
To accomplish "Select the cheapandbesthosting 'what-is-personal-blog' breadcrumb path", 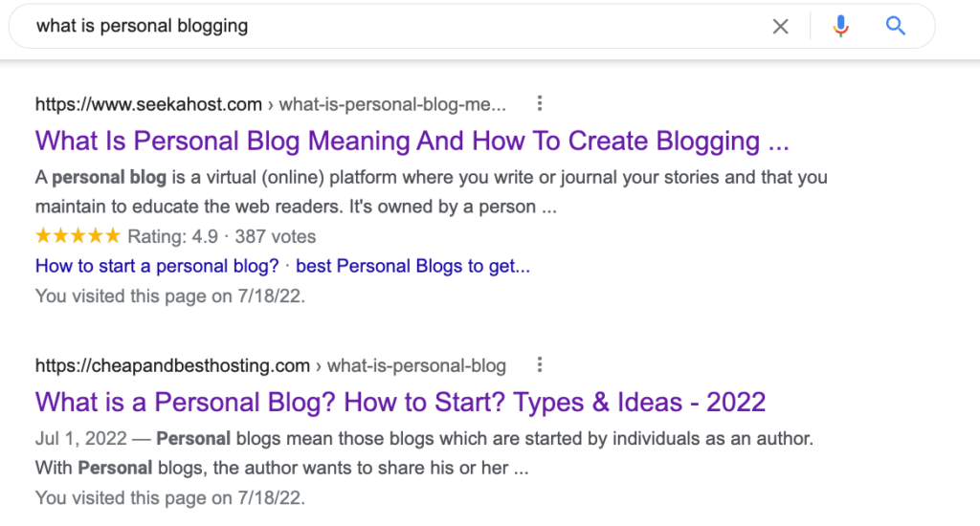I will [416, 365].
